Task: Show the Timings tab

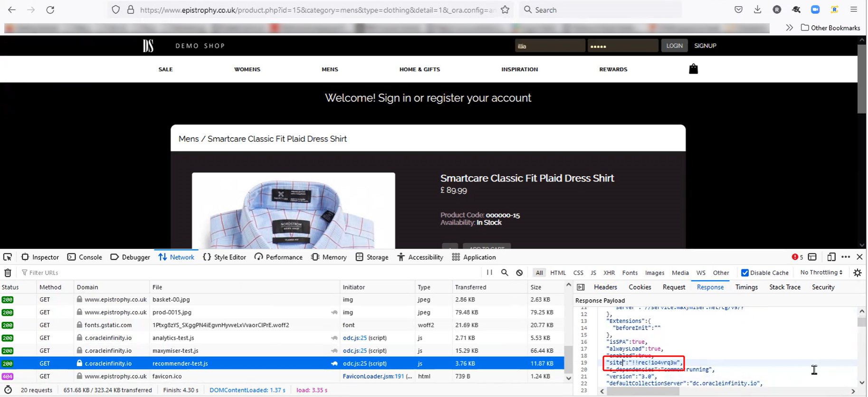Action: [746, 287]
